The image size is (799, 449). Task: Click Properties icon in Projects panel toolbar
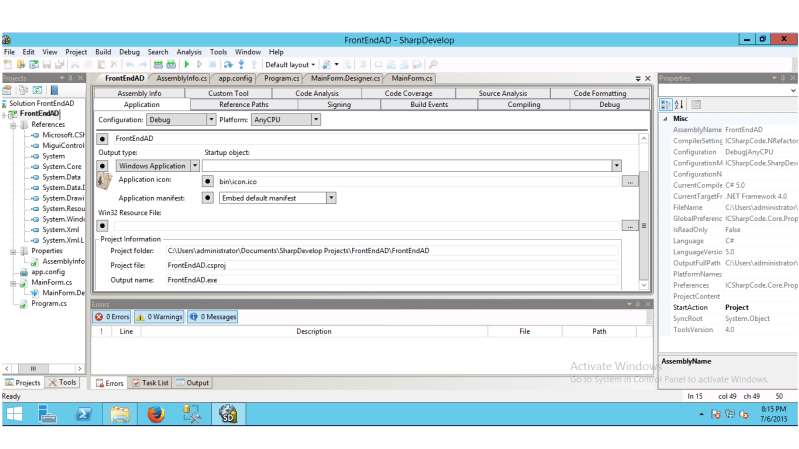tap(7, 90)
